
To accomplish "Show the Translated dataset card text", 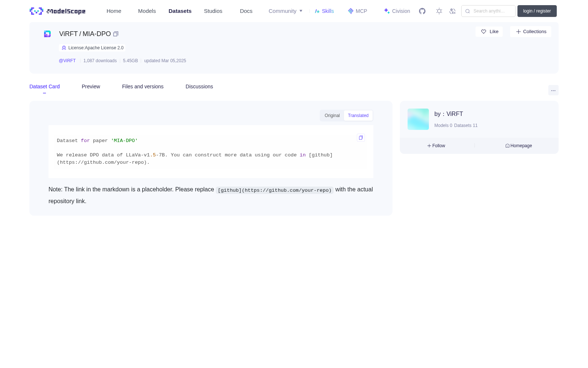I will [x=358, y=116].
